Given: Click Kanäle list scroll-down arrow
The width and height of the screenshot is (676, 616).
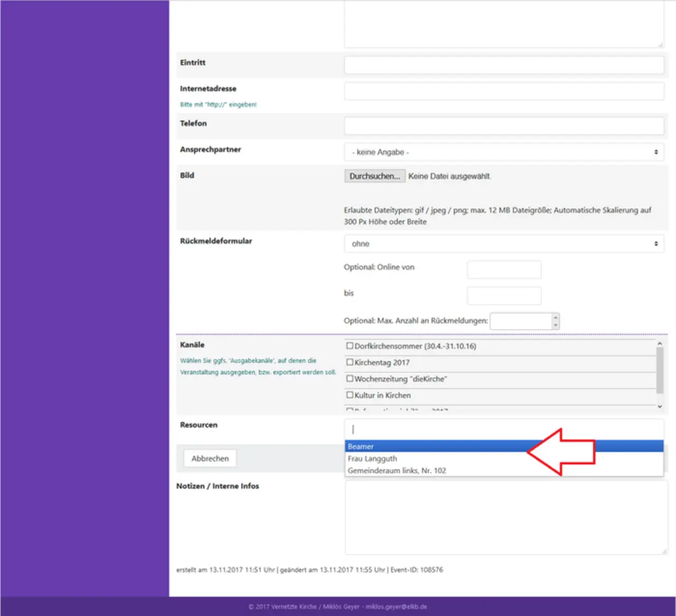Looking at the screenshot, I should (660, 406).
